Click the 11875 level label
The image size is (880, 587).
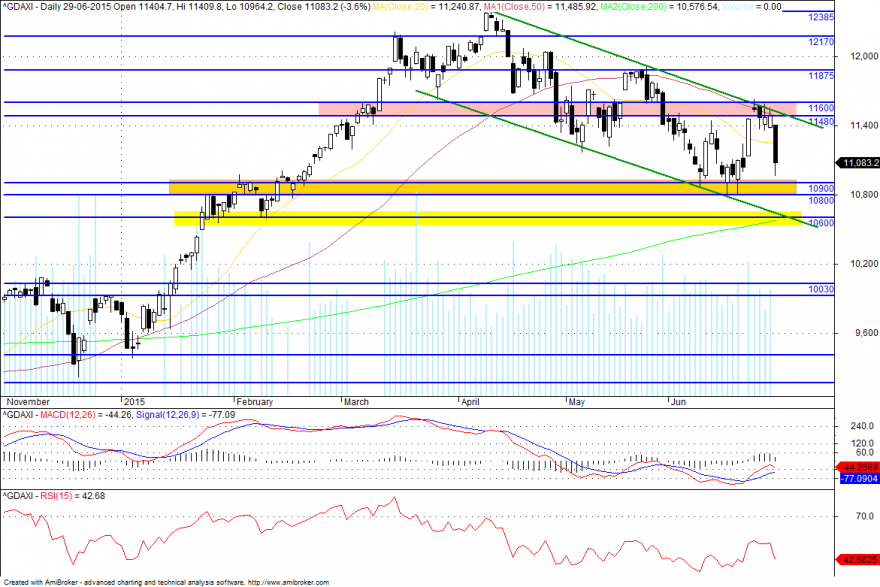coord(821,76)
